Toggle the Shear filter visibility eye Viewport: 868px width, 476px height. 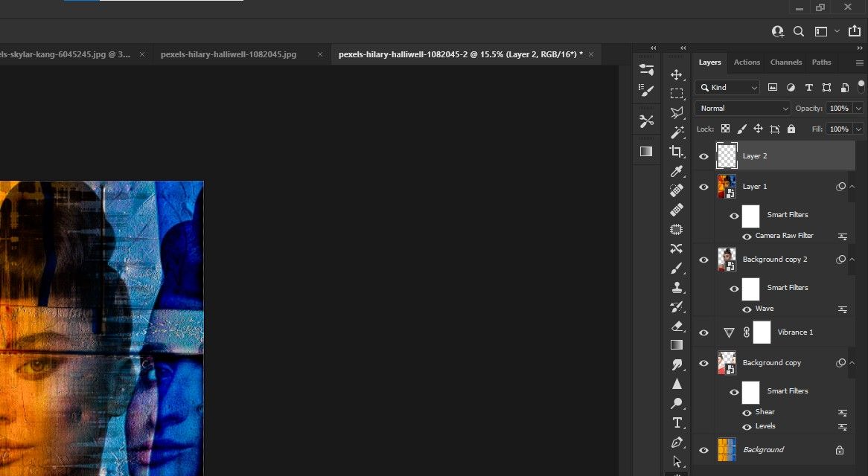[x=747, y=413]
